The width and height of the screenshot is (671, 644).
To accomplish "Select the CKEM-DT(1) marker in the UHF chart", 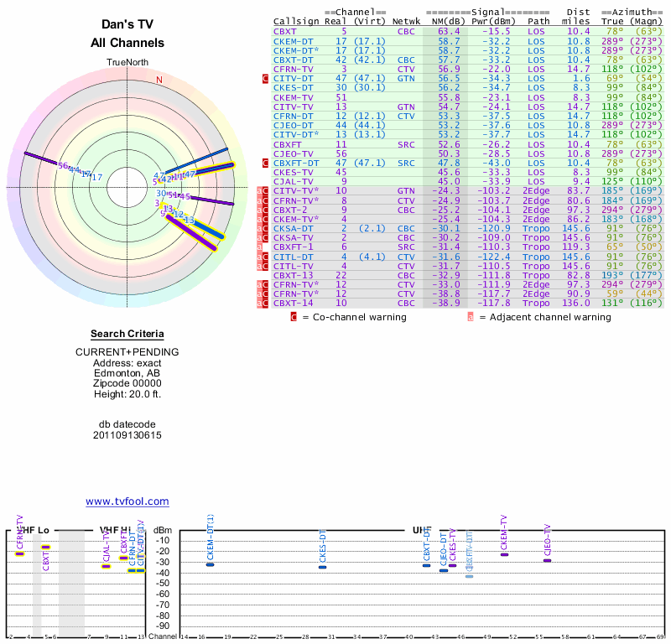I will (x=211, y=564).
